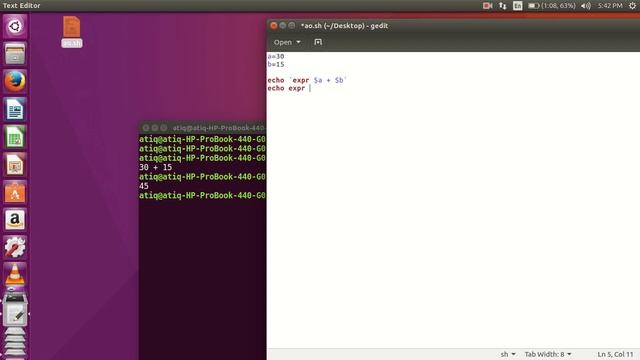Click the line b=15 in the editor
640x360 pixels.
click(x=276, y=64)
